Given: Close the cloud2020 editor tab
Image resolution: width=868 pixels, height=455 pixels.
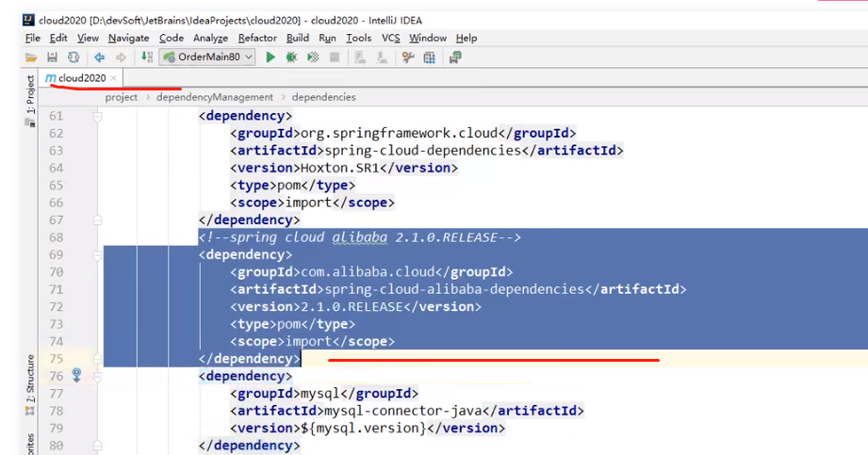Looking at the screenshot, I should [113, 78].
